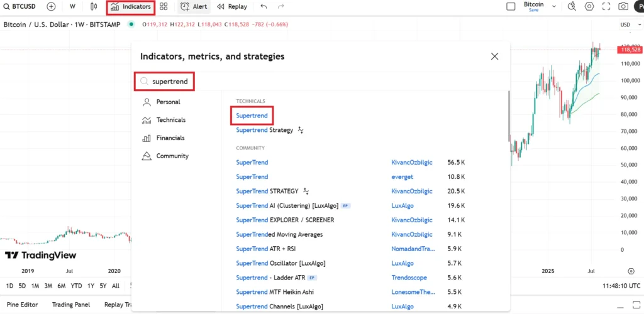644x314 pixels.
Task: Maximize the bottom panel
Action: point(636,305)
